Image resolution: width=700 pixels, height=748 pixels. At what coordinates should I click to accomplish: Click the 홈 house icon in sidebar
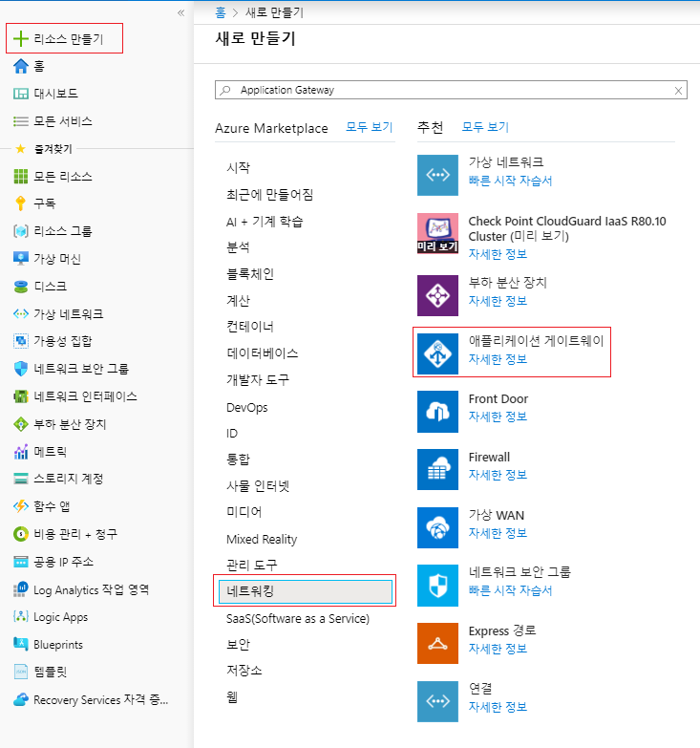20,66
